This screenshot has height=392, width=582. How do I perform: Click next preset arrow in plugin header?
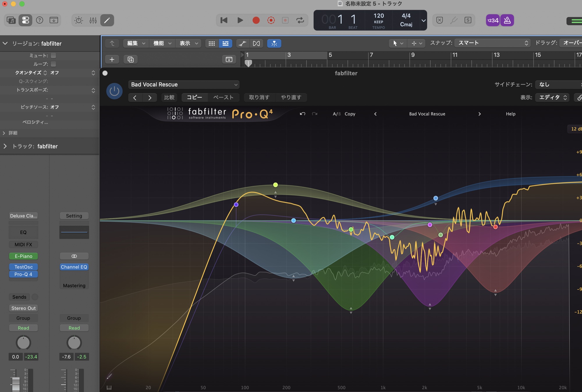pyautogui.click(x=150, y=97)
